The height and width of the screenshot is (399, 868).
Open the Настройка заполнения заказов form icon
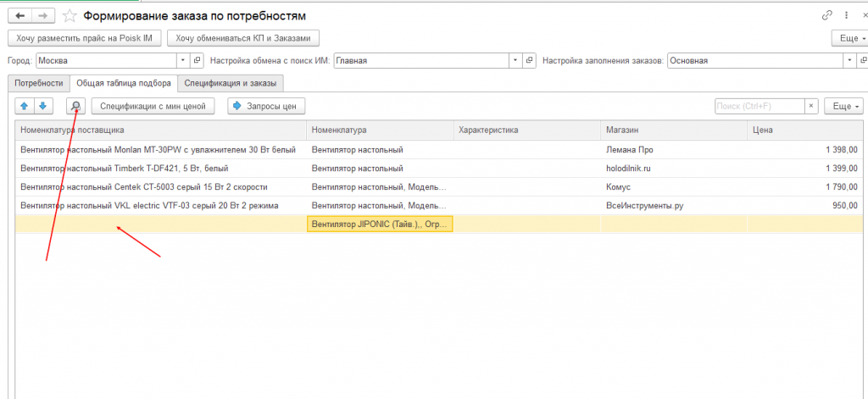coord(862,60)
